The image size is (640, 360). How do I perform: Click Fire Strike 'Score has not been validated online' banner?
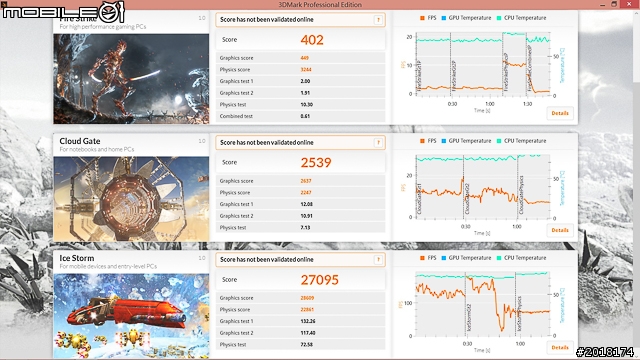[300, 20]
